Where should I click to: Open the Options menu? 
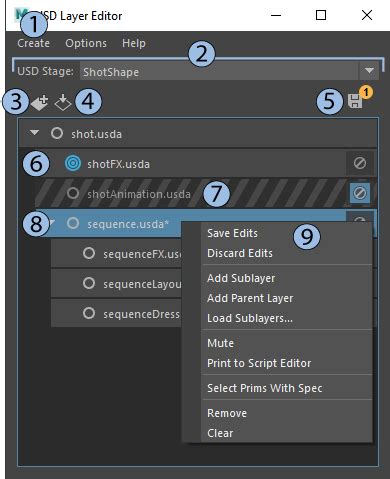pos(86,43)
